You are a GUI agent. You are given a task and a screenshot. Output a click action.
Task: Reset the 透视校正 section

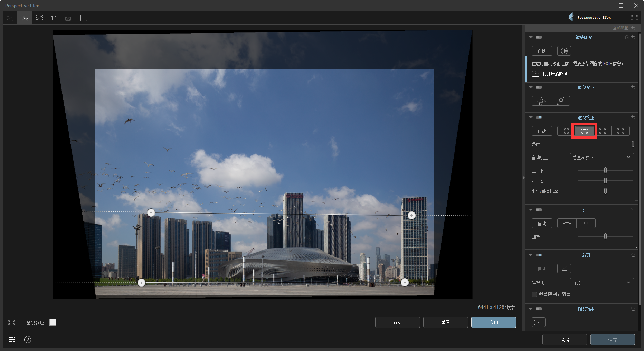(x=633, y=117)
